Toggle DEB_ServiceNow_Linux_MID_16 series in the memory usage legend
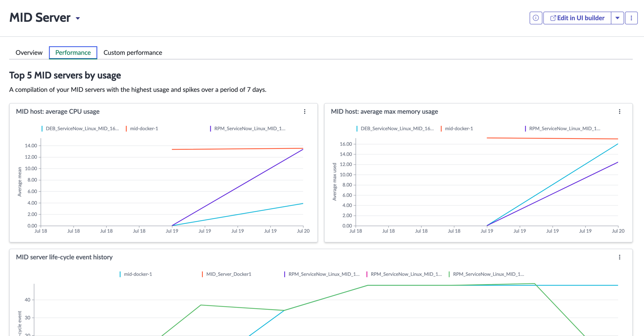The height and width of the screenshot is (336, 644). point(395,129)
